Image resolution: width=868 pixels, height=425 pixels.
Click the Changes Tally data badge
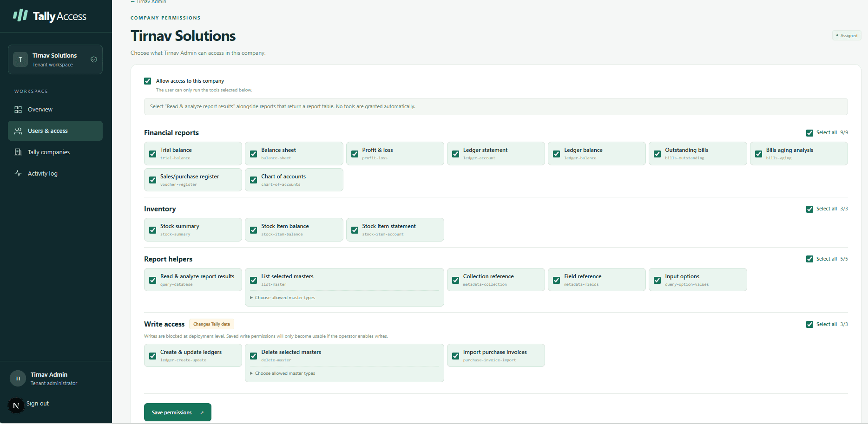(x=211, y=324)
